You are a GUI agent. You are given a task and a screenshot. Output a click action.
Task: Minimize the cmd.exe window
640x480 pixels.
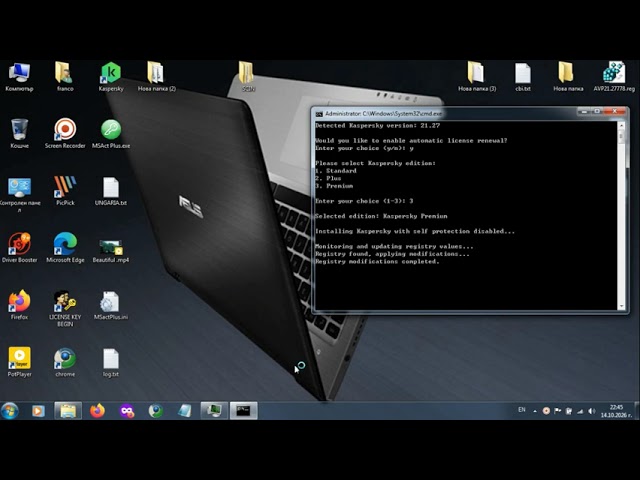(584, 111)
